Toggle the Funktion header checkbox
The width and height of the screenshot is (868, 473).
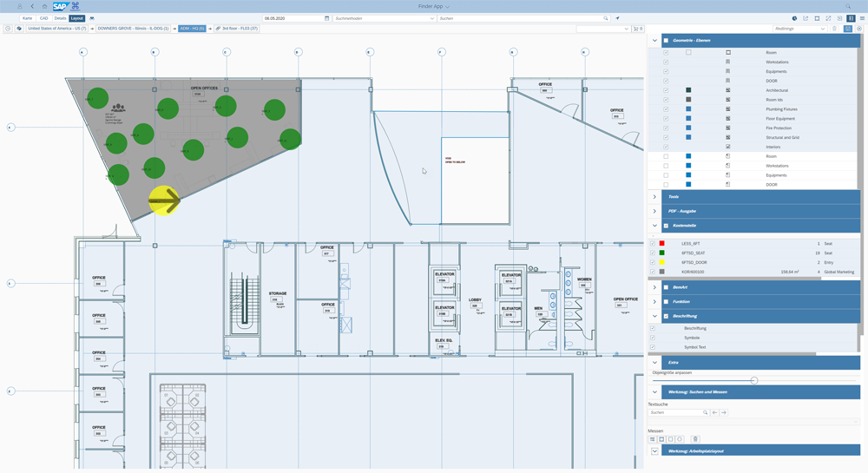(x=666, y=301)
